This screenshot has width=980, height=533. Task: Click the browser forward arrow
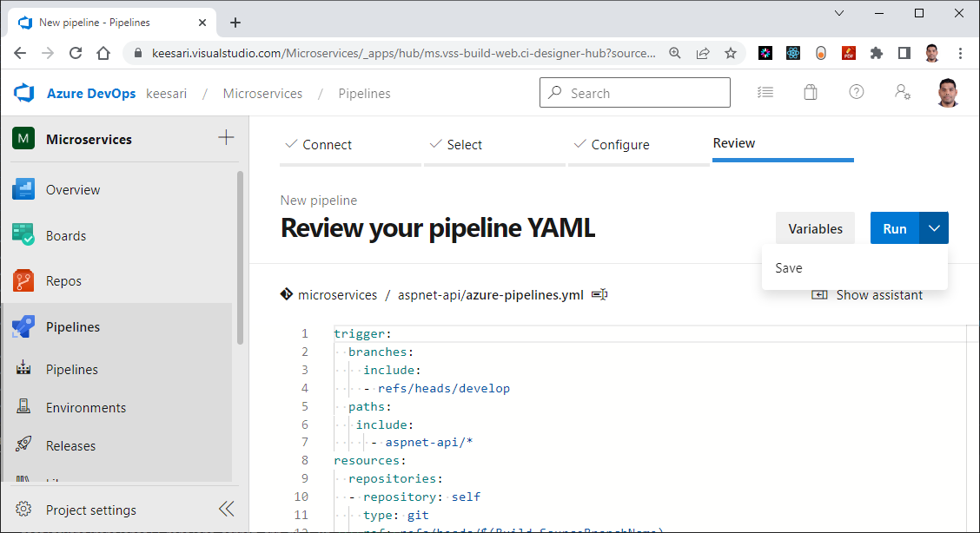[48, 53]
